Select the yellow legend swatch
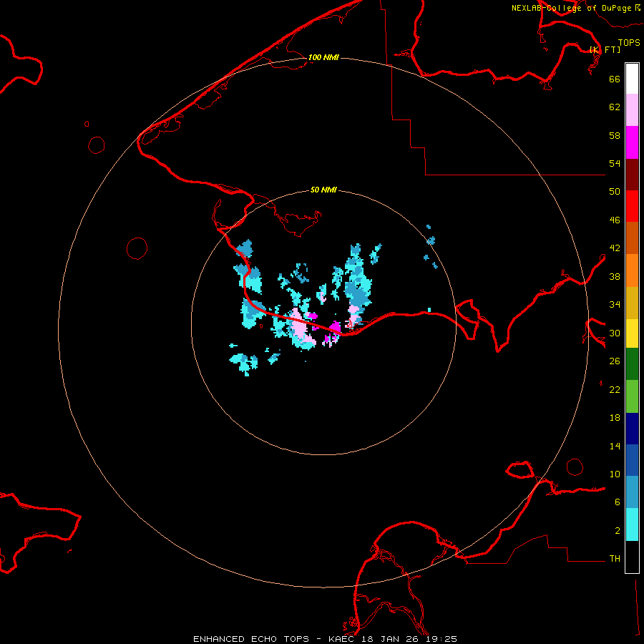The height and width of the screenshot is (644, 644). (632, 333)
